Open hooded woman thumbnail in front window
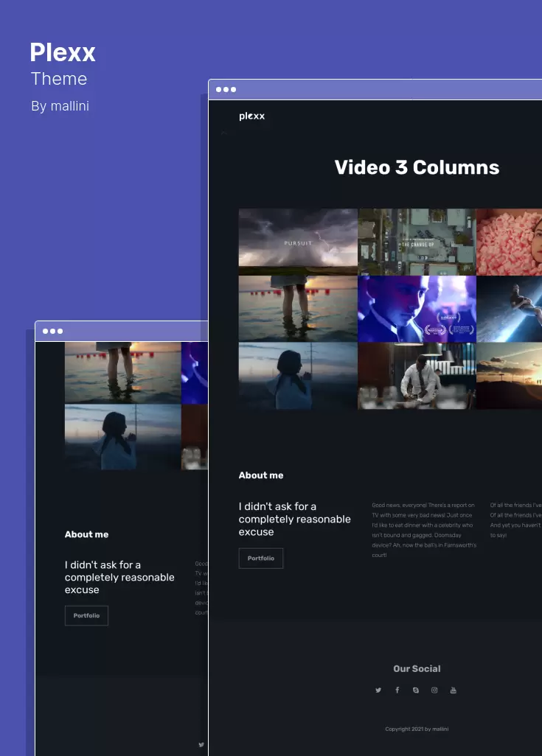 (x=298, y=376)
